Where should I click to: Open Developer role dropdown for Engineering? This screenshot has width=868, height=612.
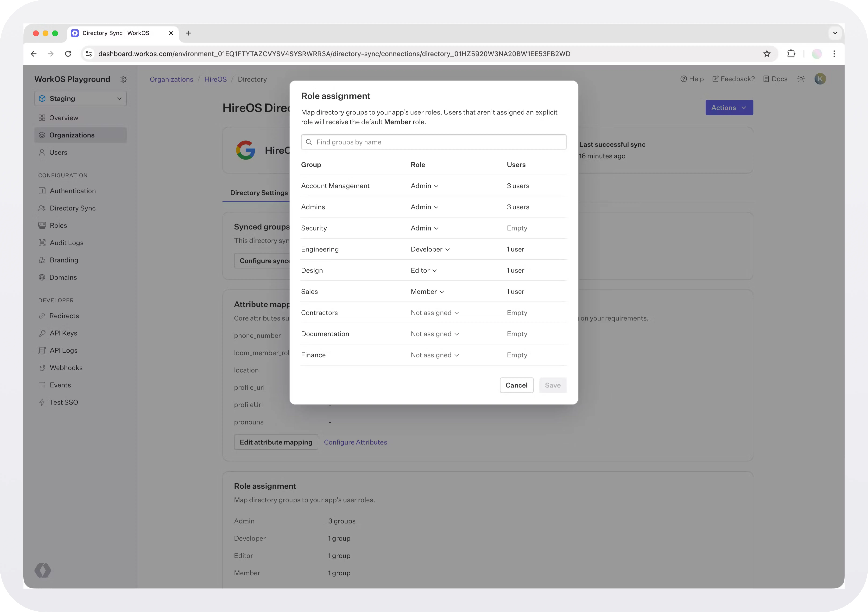[x=430, y=249]
